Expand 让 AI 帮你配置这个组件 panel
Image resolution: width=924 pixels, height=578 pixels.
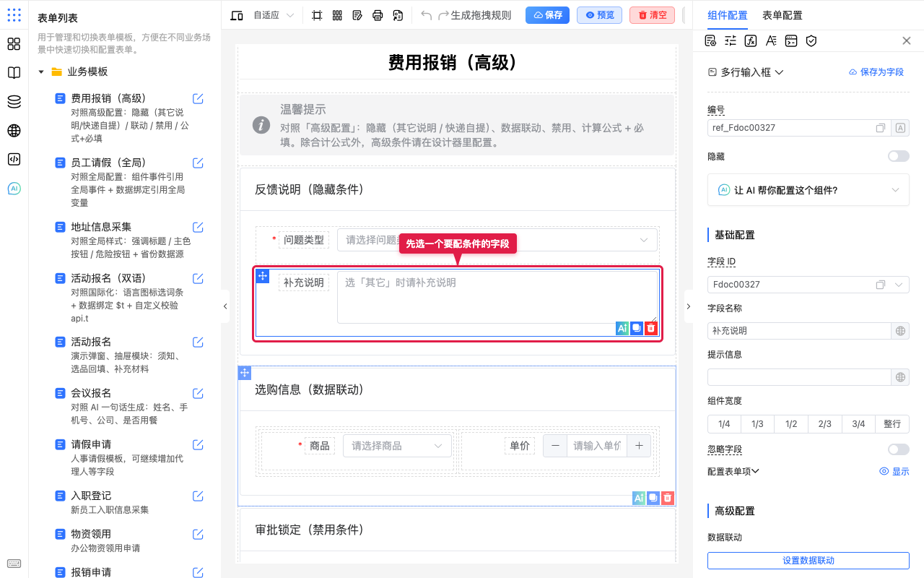pos(808,190)
